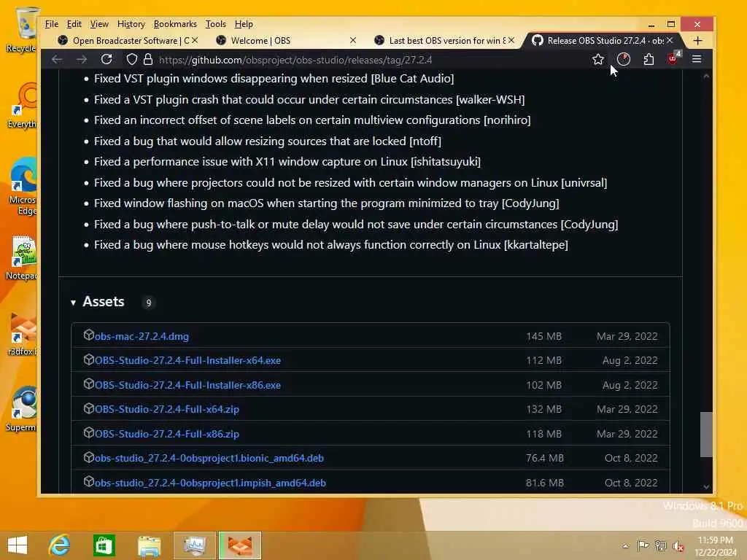Open the hamburger application menu

[697, 59]
